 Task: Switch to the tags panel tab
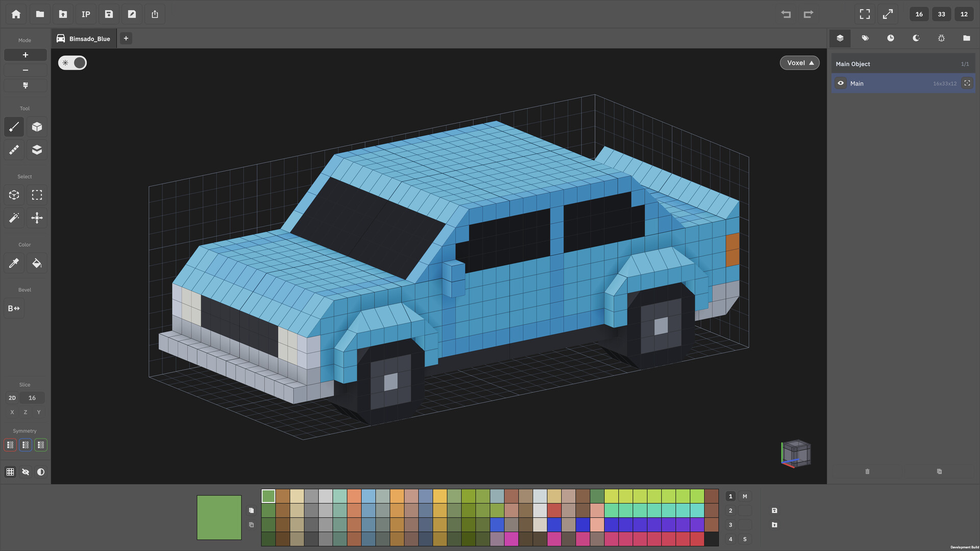[x=865, y=38]
